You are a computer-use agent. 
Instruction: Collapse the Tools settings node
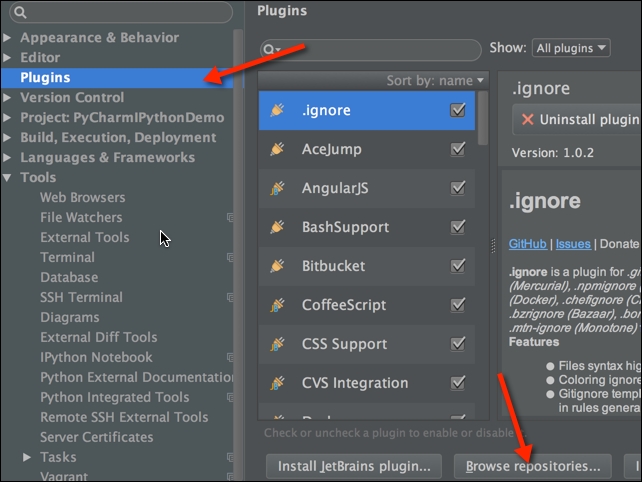pyautogui.click(x=7, y=178)
